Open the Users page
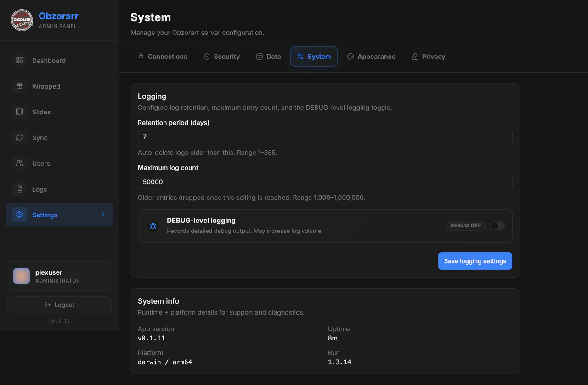Screen dimensions: 588x385 coord(59,163)
